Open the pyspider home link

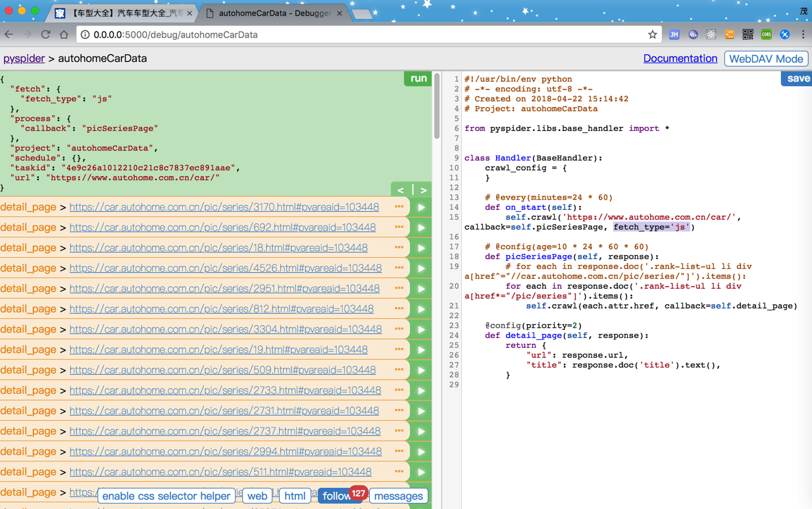tap(24, 59)
